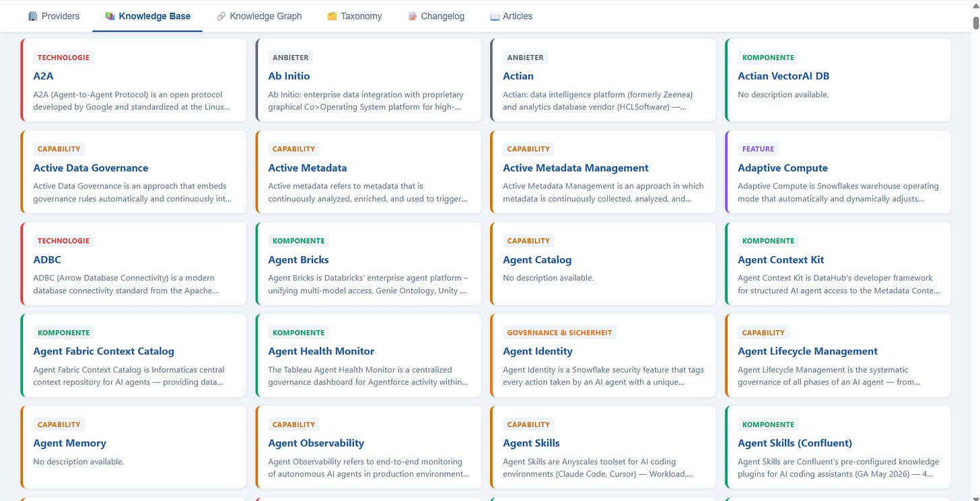Switch to the Articles tab
The image size is (980, 501).
pos(512,16)
